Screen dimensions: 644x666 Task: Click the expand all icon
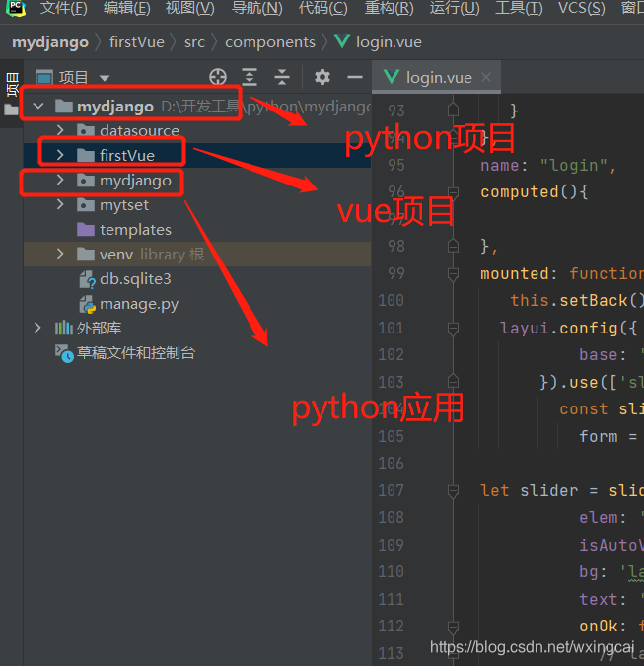[250, 77]
